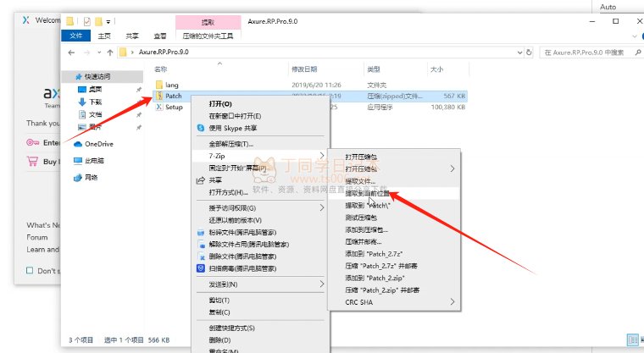Open the 压缩的文件夹工具 tab
644x353 pixels.
tap(208, 36)
